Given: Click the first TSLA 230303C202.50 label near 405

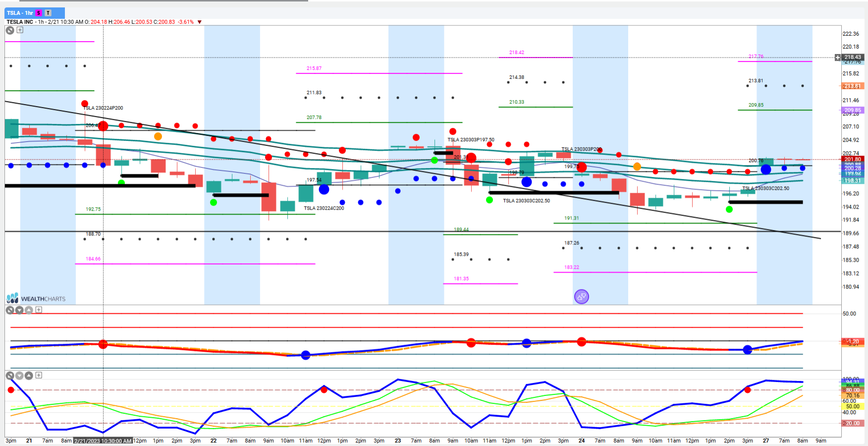Looking at the screenshot, I should coord(527,201).
